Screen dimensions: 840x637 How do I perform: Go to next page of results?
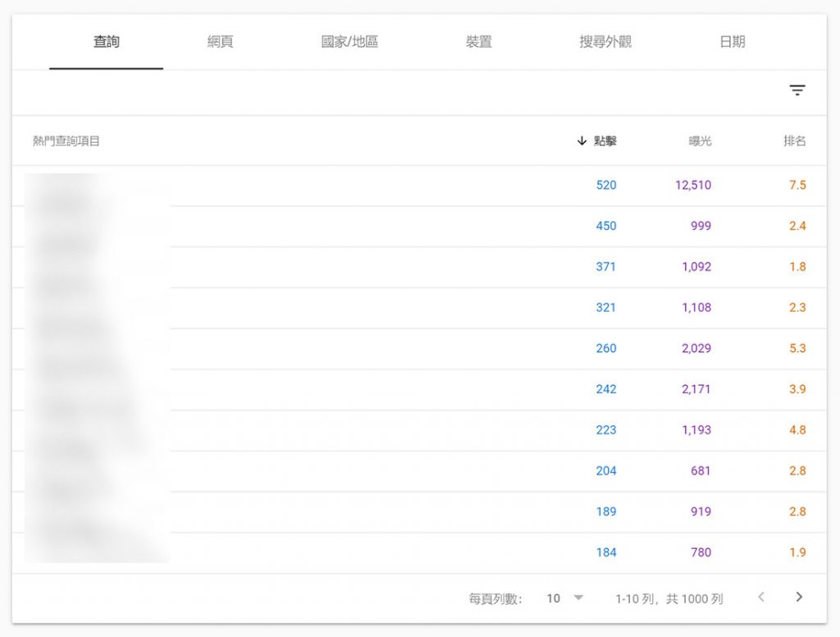pyautogui.click(x=799, y=598)
